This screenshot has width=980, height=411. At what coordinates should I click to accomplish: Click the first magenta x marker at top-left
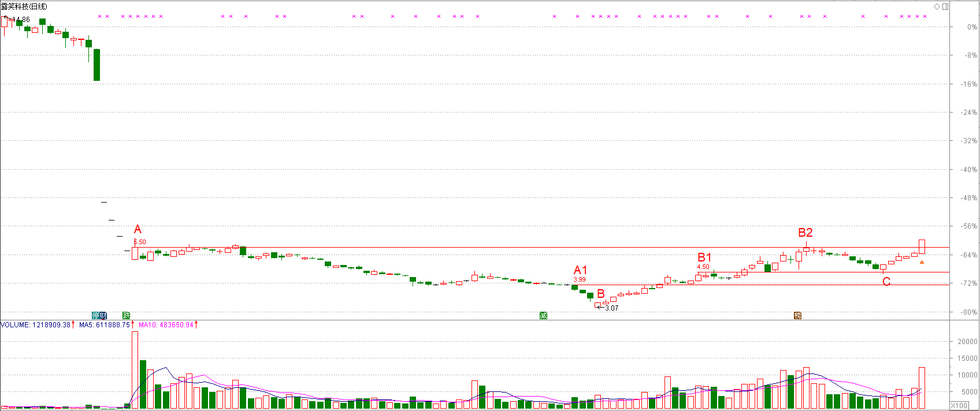(x=99, y=16)
